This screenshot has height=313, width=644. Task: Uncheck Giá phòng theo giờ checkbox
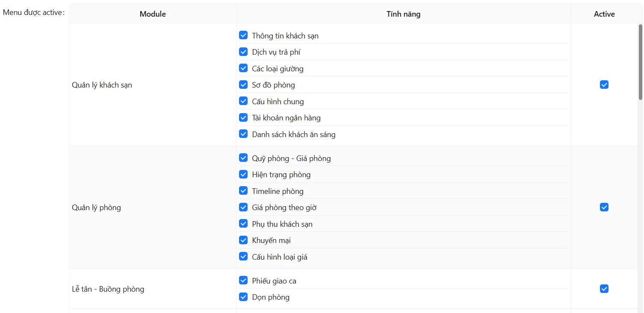(x=243, y=207)
